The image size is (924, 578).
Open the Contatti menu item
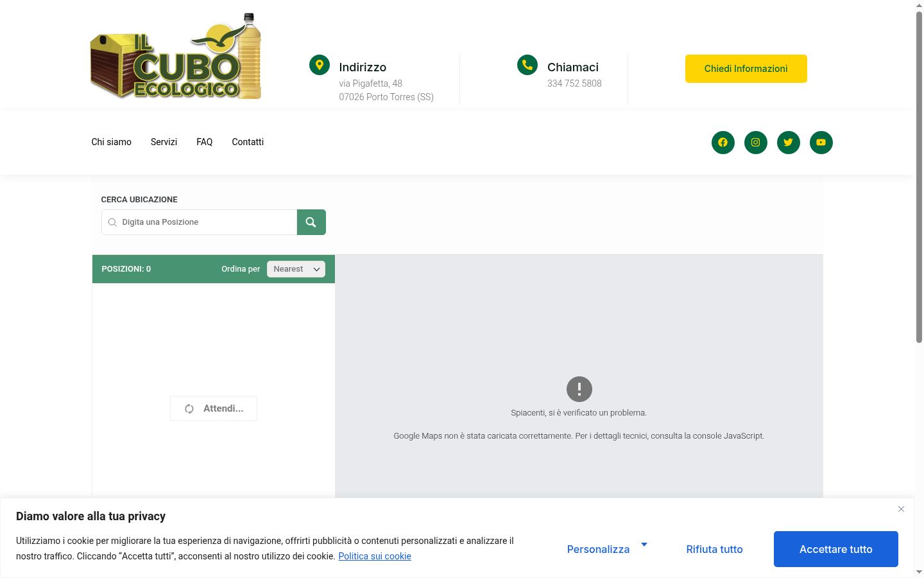[x=248, y=142]
